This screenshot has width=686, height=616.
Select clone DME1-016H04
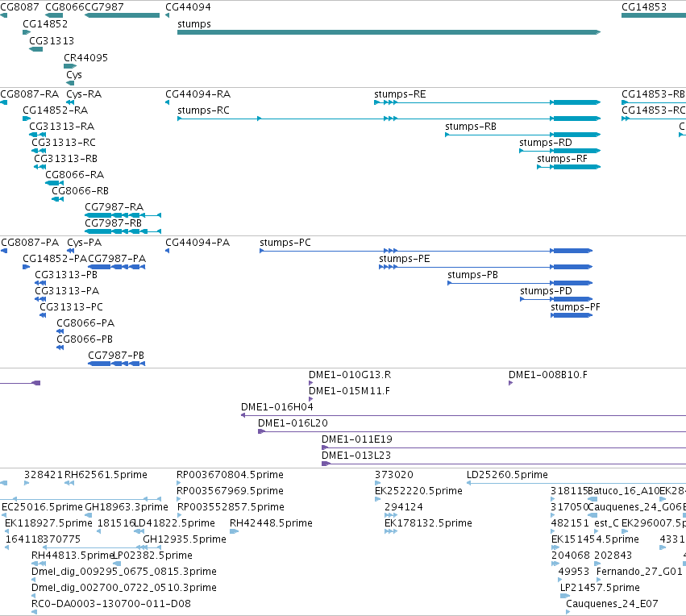coord(464,415)
